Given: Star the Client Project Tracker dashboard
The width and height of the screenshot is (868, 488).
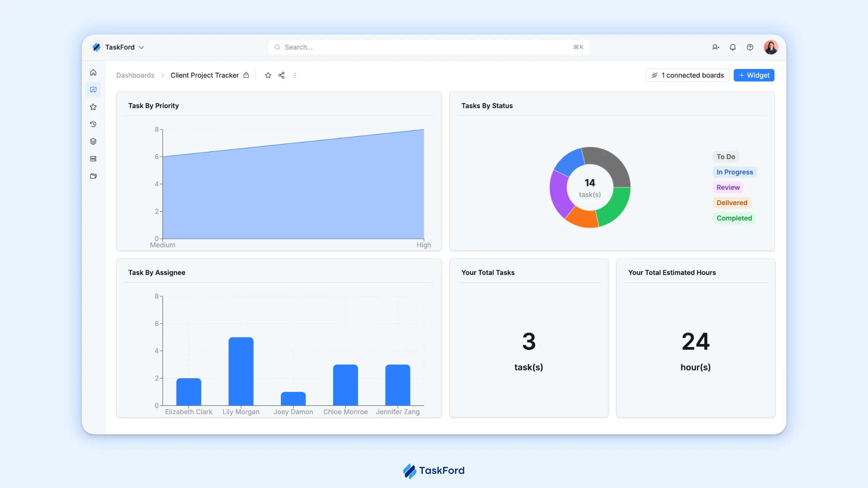Looking at the screenshot, I should [x=268, y=75].
